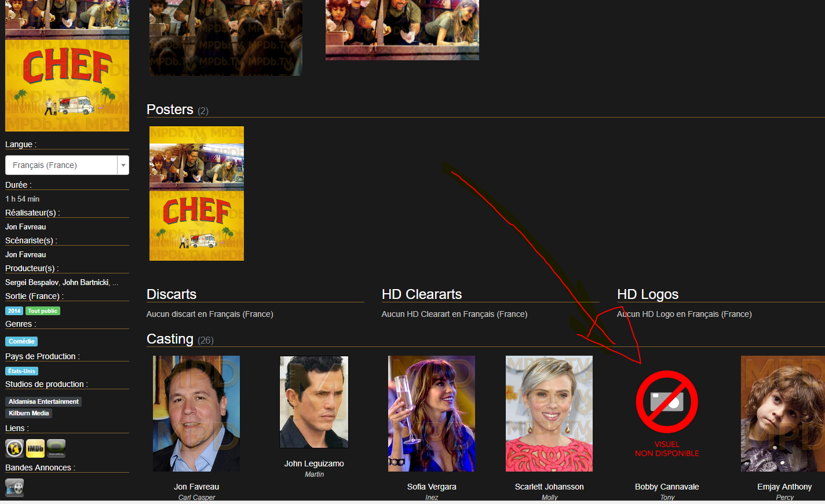The image size is (825, 504).
Task: Open the green speech-bubble link icon under Liens
Action: (x=56, y=448)
